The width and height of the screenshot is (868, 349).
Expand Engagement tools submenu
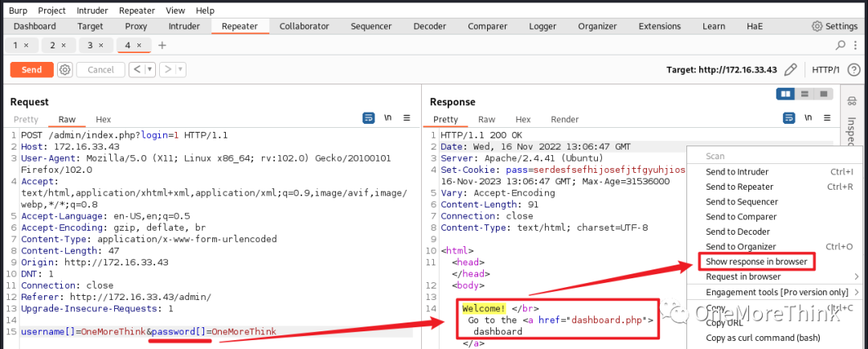[777, 292]
